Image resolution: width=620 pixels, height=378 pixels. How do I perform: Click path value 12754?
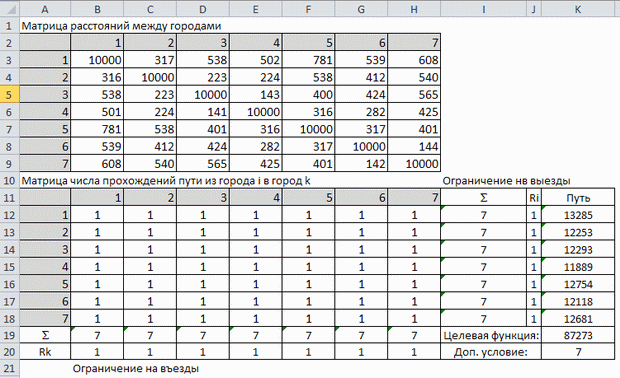tap(578, 284)
